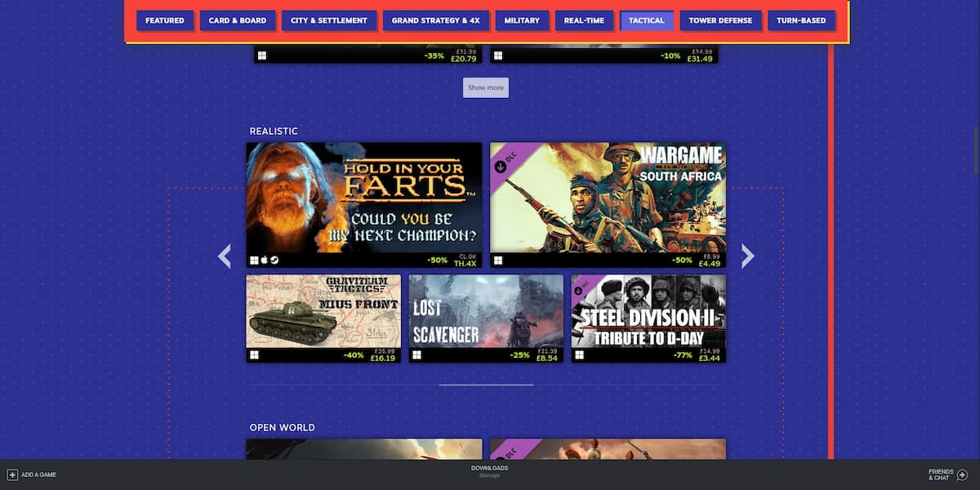Click the Windows icon on the Mius Front card
This screenshot has width=980, height=490.
pyautogui.click(x=253, y=355)
